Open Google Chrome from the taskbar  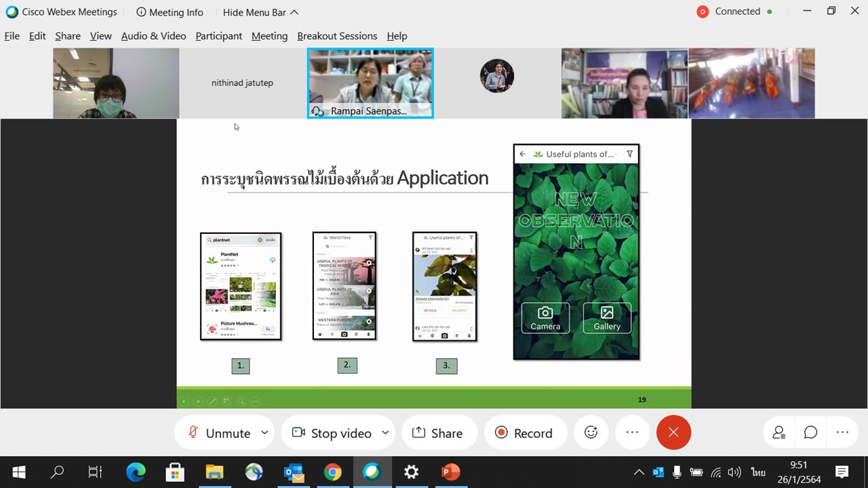[x=332, y=472]
